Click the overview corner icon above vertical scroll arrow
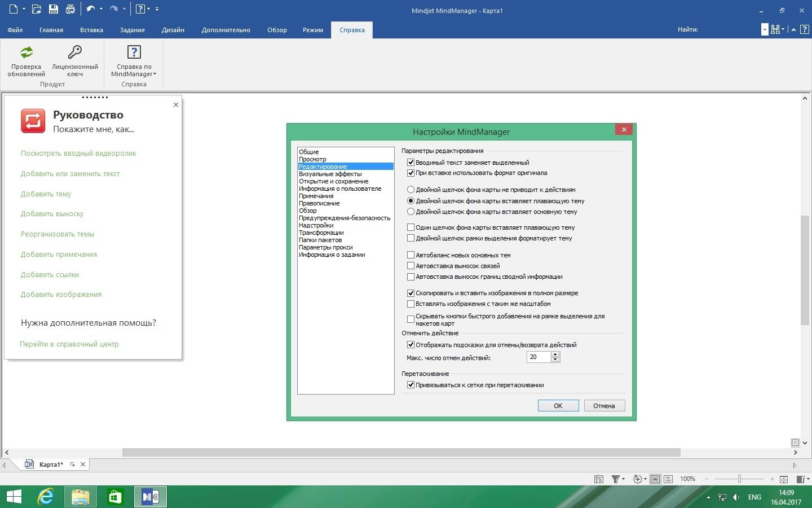The height and width of the screenshot is (508, 812). click(x=795, y=443)
